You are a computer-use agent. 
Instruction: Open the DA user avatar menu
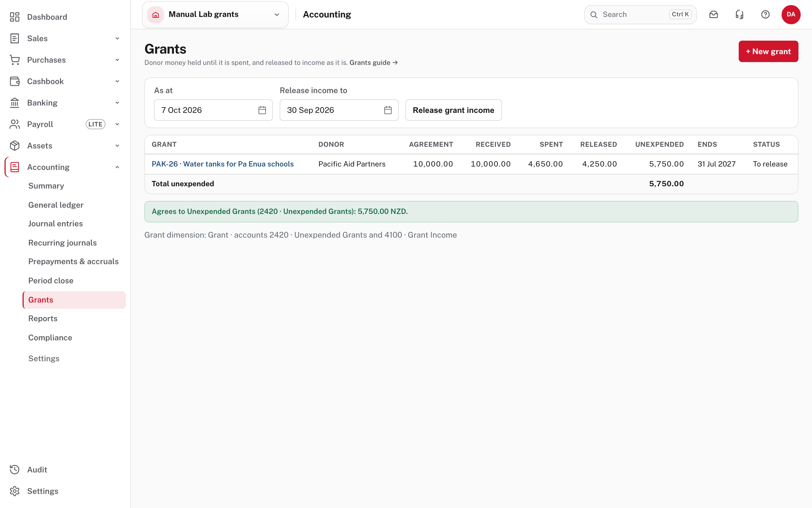[791, 14]
